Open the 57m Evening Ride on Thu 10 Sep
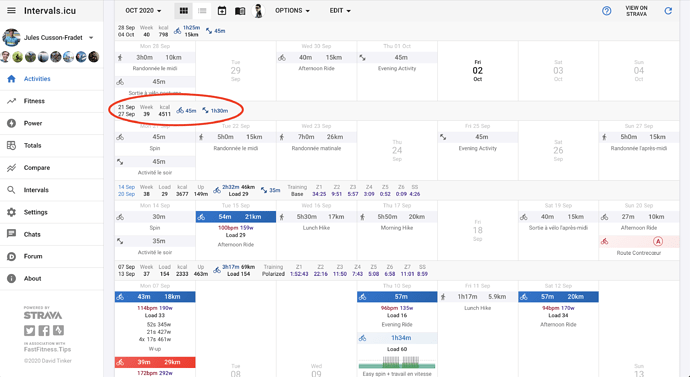 tap(397, 297)
